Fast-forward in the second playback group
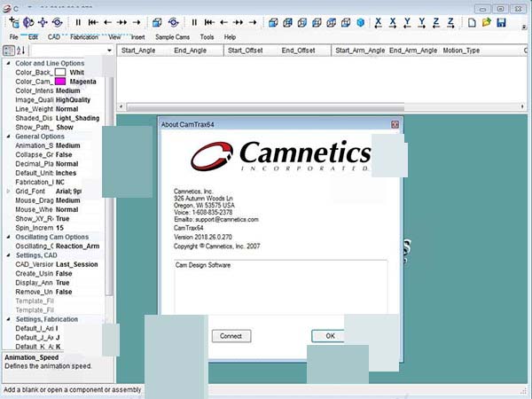Viewport: 532px width, 399px height. [x=239, y=22]
